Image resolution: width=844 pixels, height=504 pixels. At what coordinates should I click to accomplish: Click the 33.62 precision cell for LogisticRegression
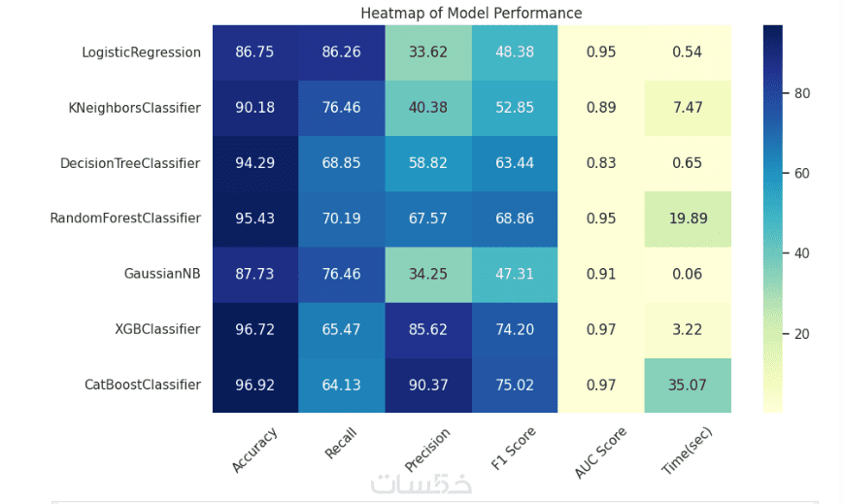428,52
